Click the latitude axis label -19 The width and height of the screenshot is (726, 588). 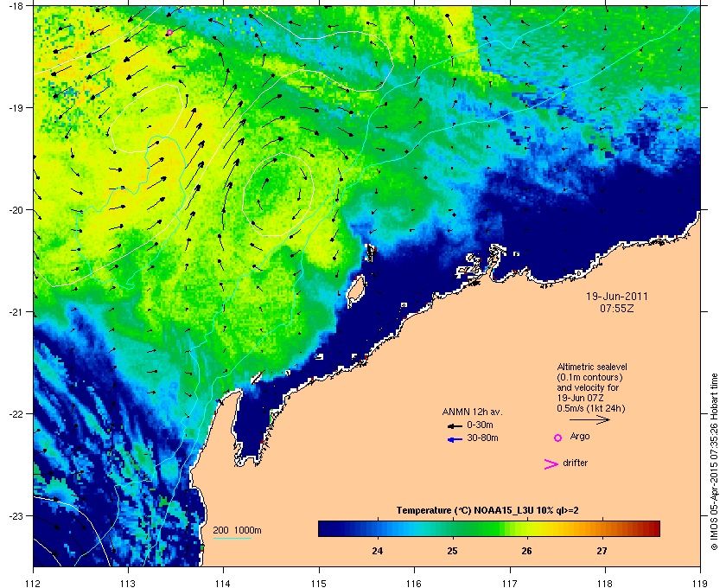click(15, 107)
